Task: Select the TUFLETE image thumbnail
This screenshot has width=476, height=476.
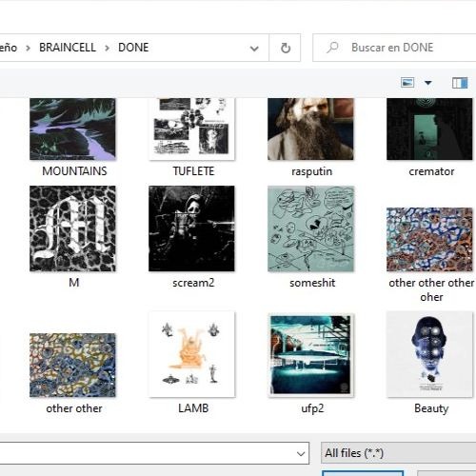Action: [x=191, y=129]
